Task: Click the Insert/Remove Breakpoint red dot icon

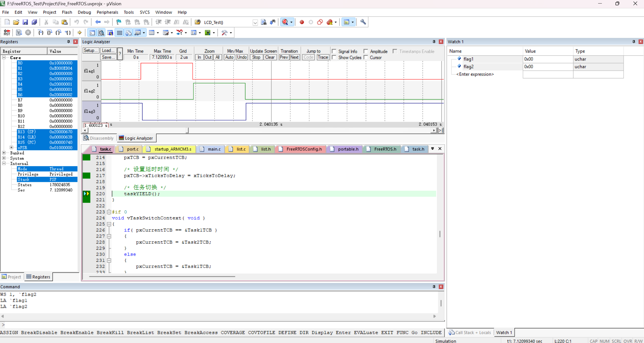Action: [x=302, y=22]
